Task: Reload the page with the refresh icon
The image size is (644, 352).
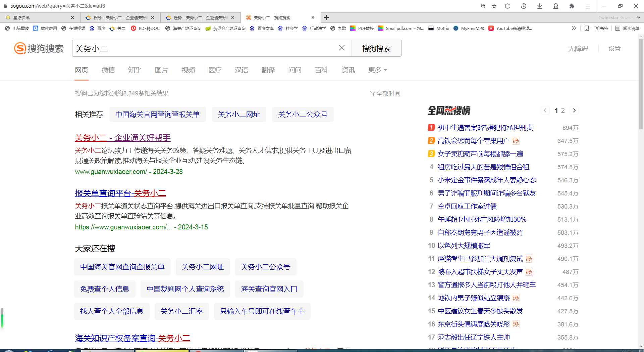Action: click(x=507, y=6)
